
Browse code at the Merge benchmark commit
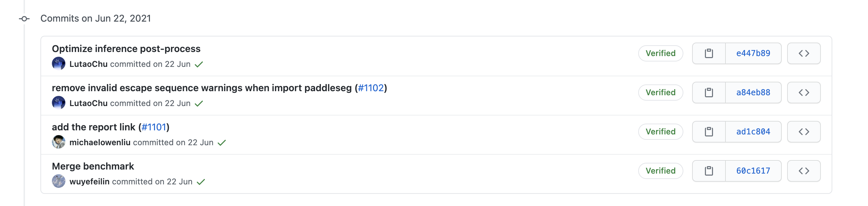[804, 171]
